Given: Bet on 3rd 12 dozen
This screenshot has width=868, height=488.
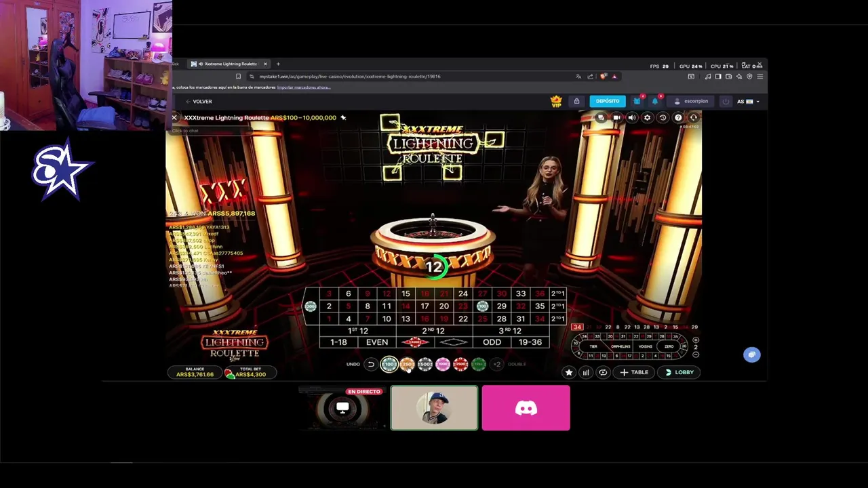Looking at the screenshot, I should [510, 331].
